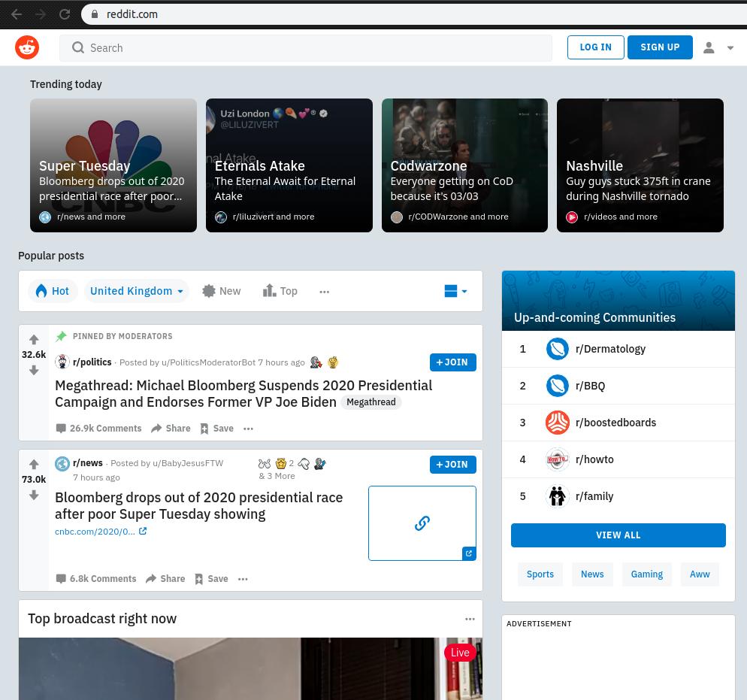Open the Sports category tag

pyautogui.click(x=540, y=574)
